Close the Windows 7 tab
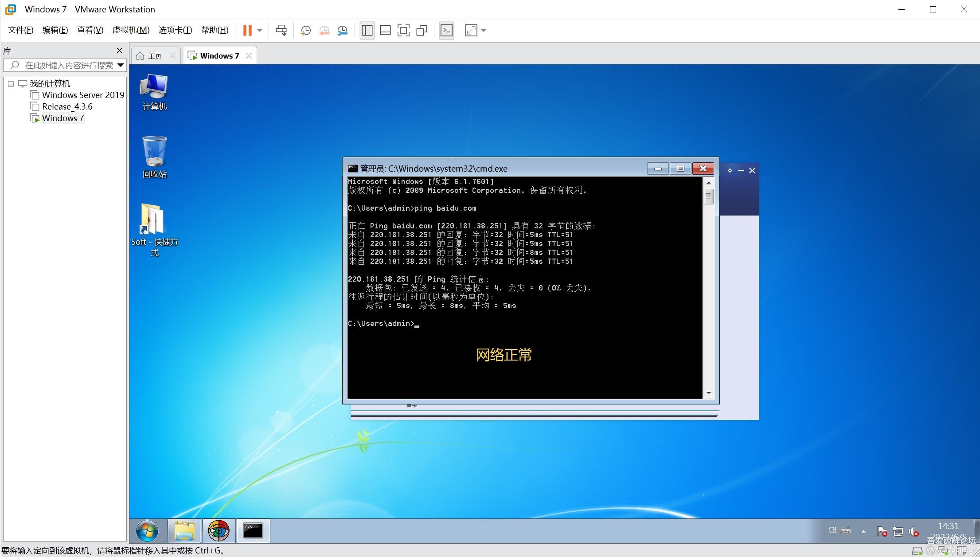This screenshot has height=557, width=980. 249,55
